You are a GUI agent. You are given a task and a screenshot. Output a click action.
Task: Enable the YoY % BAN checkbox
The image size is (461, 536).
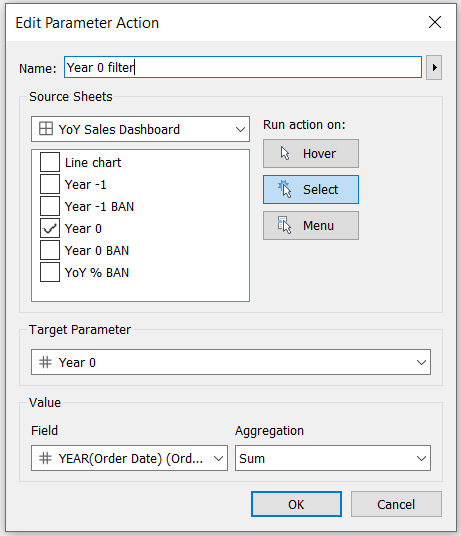50,272
